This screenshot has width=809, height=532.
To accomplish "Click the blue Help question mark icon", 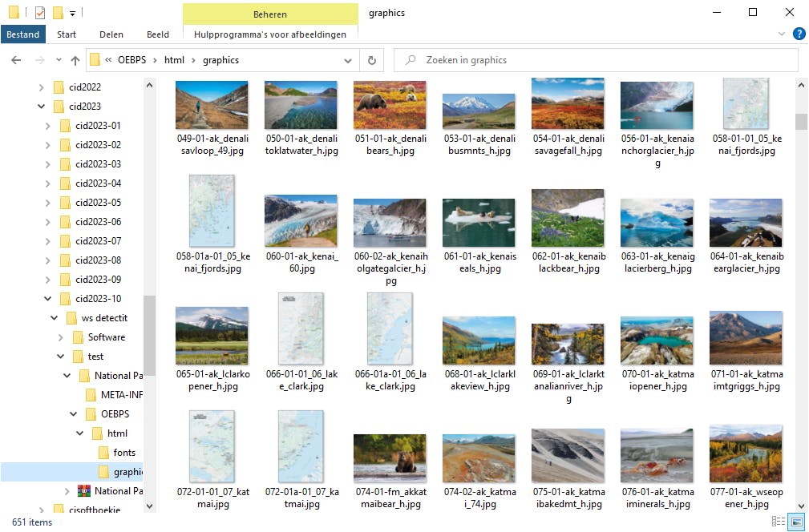I will click(x=799, y=34).
